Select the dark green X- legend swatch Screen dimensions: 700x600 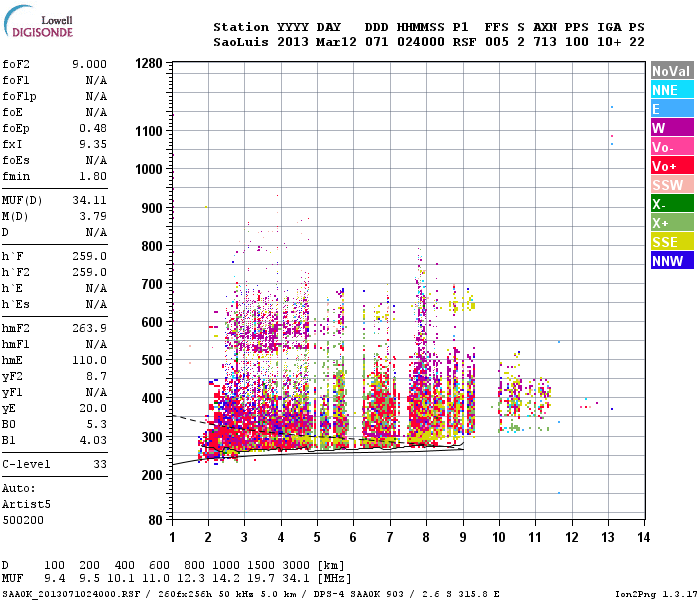click(672, 204)
